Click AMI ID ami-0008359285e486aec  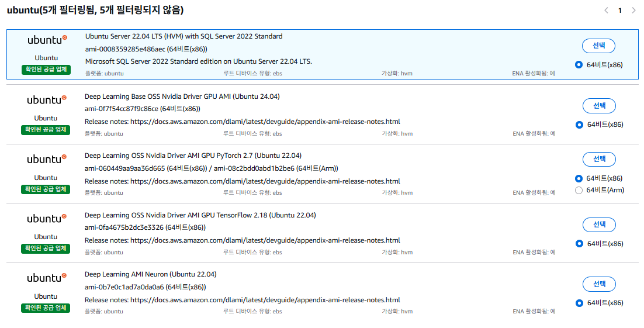pos(146,49)
